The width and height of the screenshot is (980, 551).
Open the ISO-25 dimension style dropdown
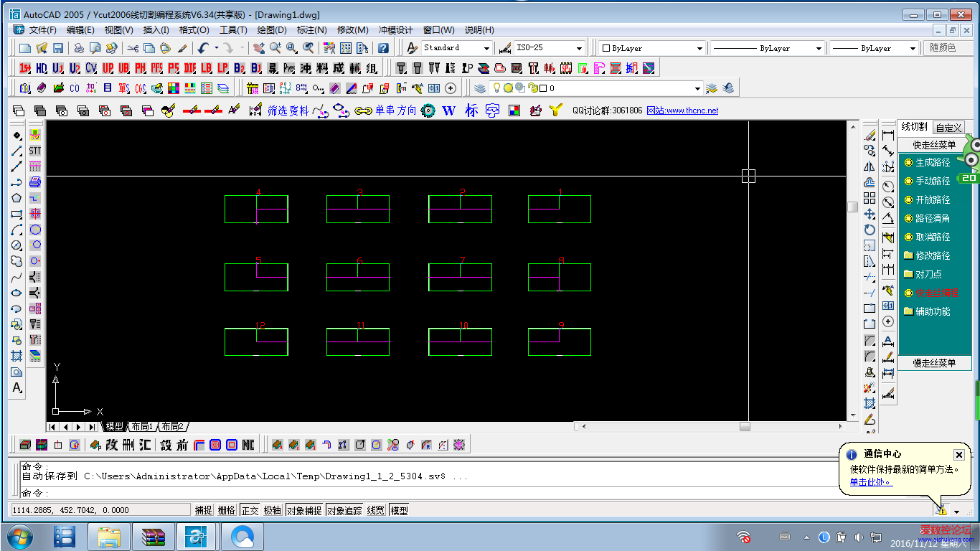550,48
